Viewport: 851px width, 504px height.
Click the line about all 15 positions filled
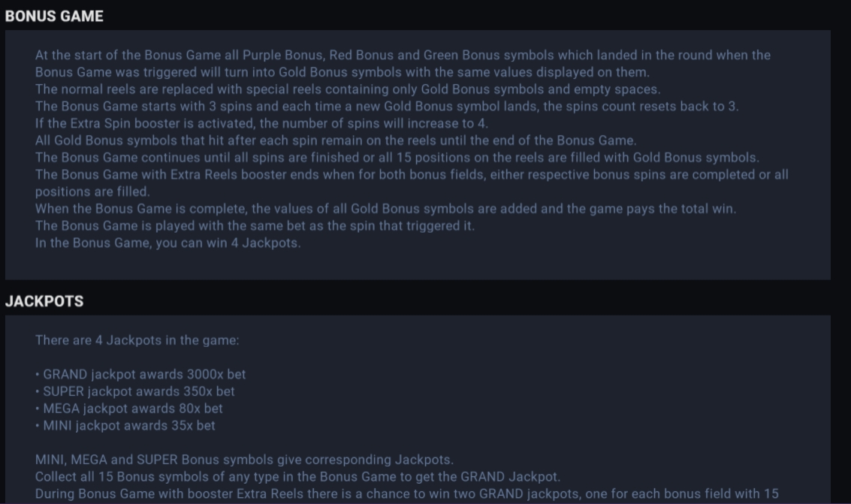pos(397,158)
